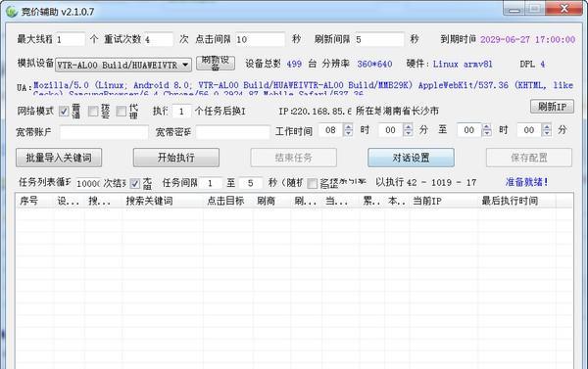Click the 执行 task-count field before 个任务后换IP
This screenshot has width=588, height=369.
(181, 112)
